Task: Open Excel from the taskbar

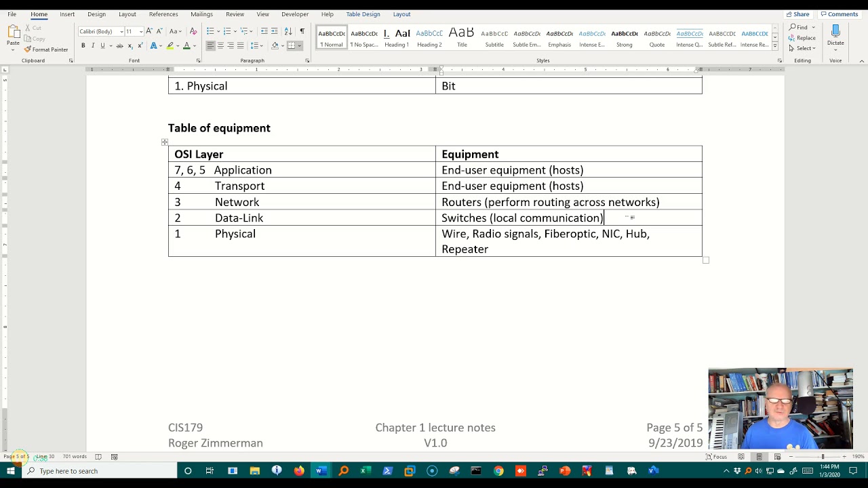Action: point(366,471)
